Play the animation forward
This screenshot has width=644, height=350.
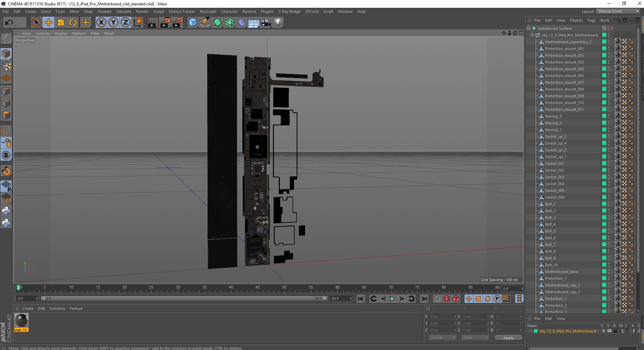[x=392, y=299]
